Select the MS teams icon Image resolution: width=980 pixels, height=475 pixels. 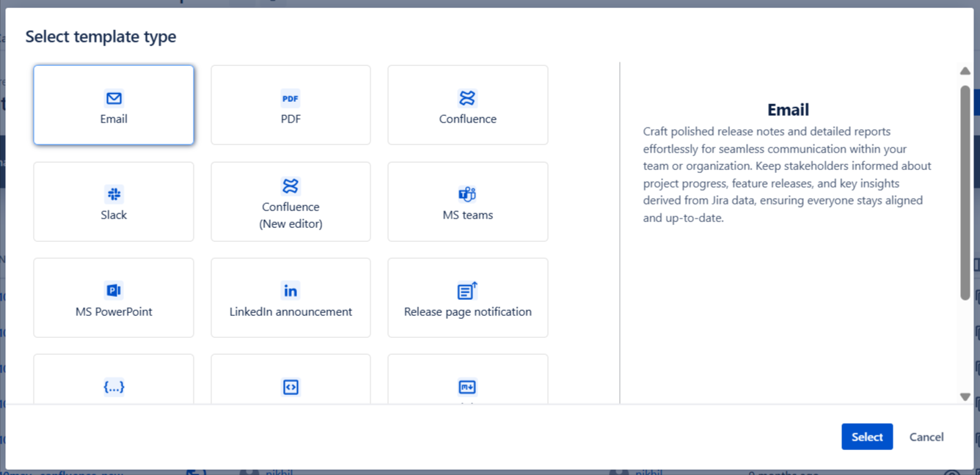coord(467,194)
